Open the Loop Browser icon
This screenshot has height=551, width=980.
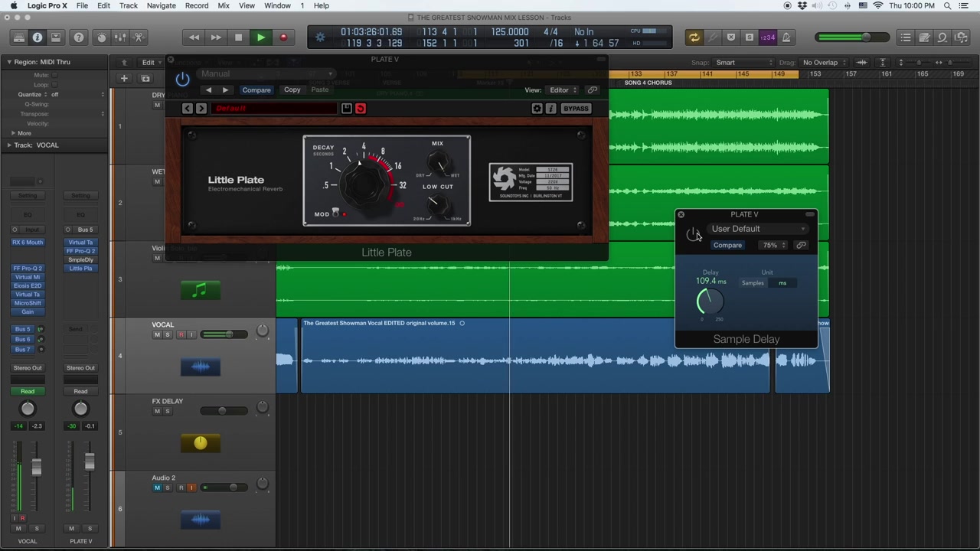coord(942,37)
